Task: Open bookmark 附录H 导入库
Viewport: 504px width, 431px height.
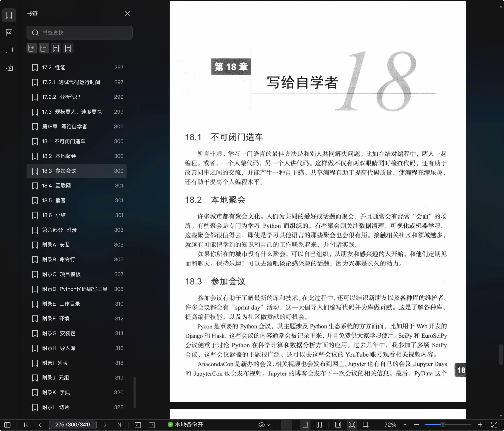Action: point(76,348)
